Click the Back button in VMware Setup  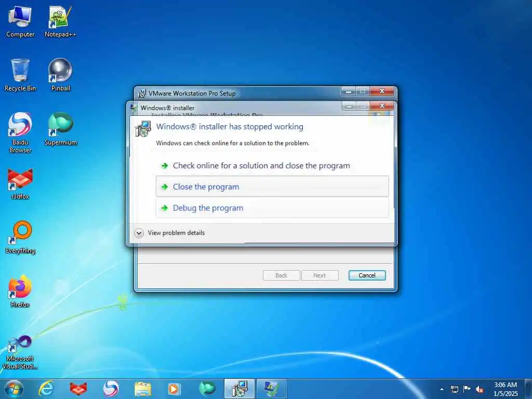[x=281, y=275]
